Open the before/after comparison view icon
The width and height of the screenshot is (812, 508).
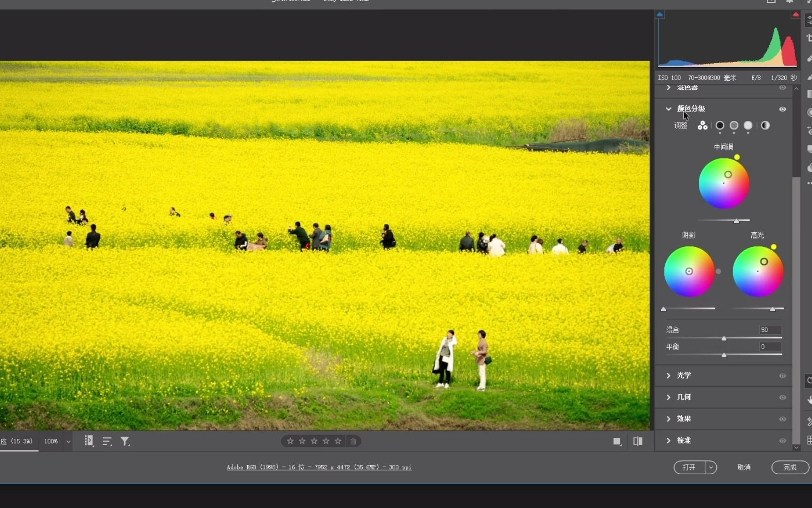[x=638, y=441]
